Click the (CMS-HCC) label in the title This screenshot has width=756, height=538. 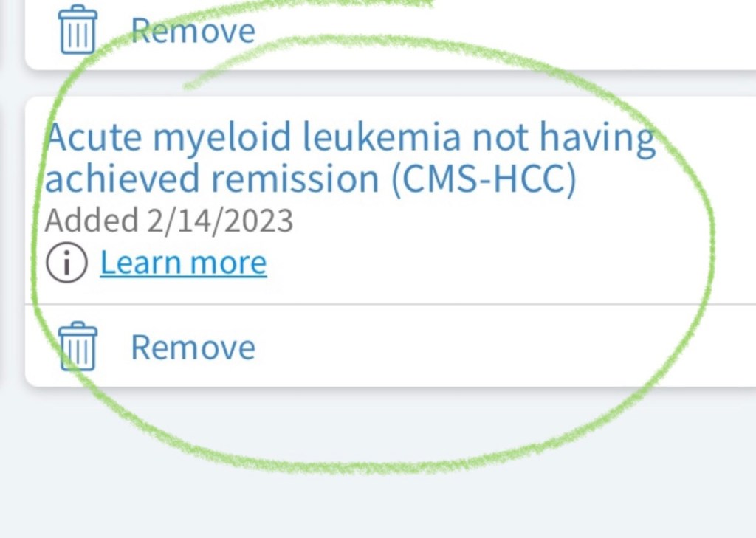point(484,179)
